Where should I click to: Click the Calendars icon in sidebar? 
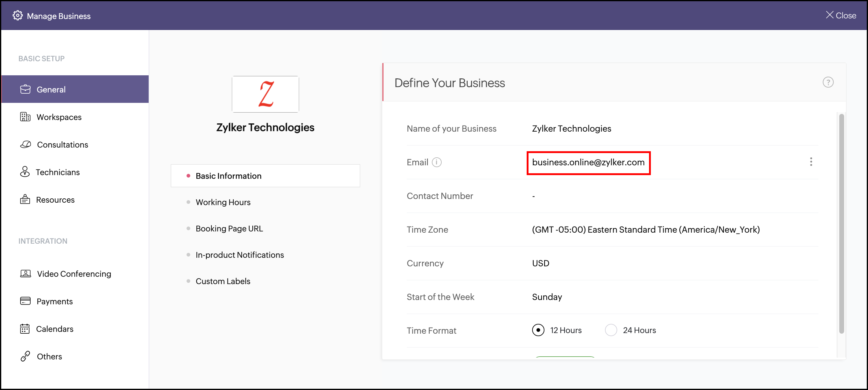25,328
